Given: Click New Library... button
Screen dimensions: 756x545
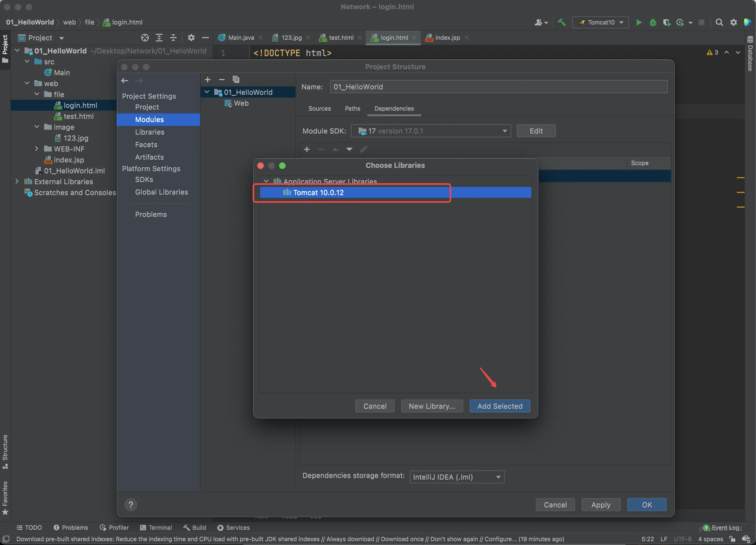Looking at the screenshot, I should pos(432,406).
